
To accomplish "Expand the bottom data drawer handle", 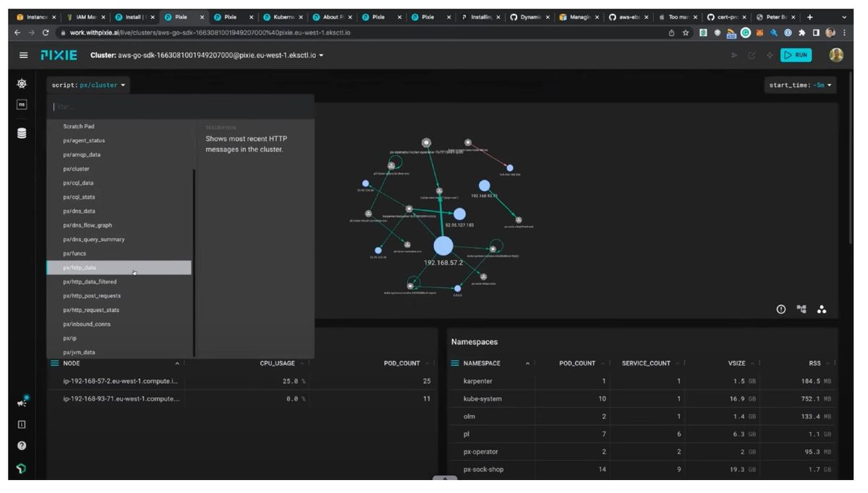I will (x=445, y=478).
